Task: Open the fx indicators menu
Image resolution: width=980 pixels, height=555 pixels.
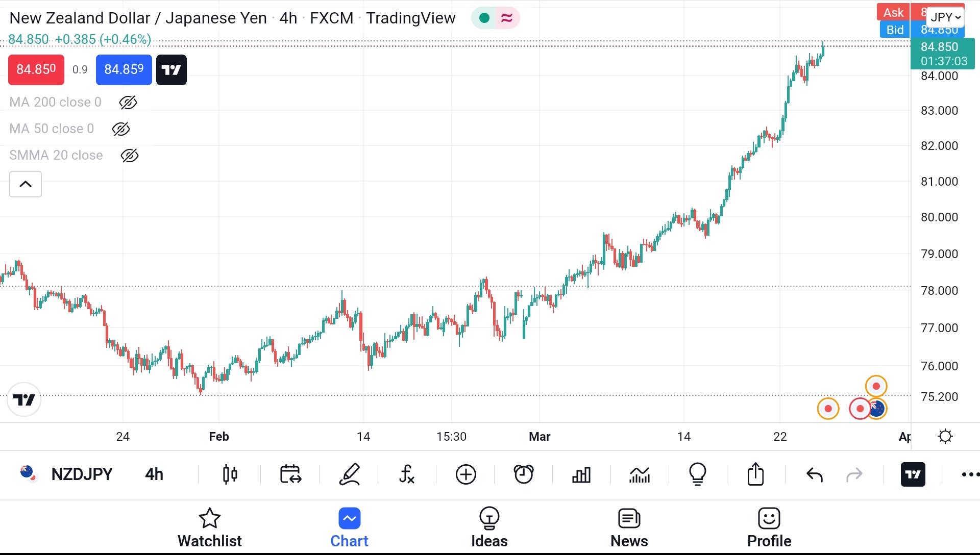Action: pos(407,474)
